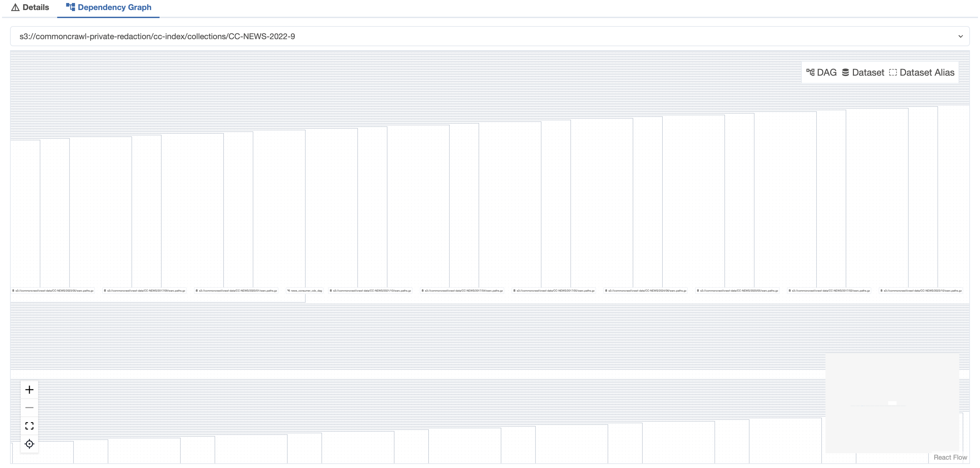The width and height of the screenshot is (980, 468).
Task: Open the CC-NEWS-2022-9 dataset dropdown
Action: (x=490, y=36)
